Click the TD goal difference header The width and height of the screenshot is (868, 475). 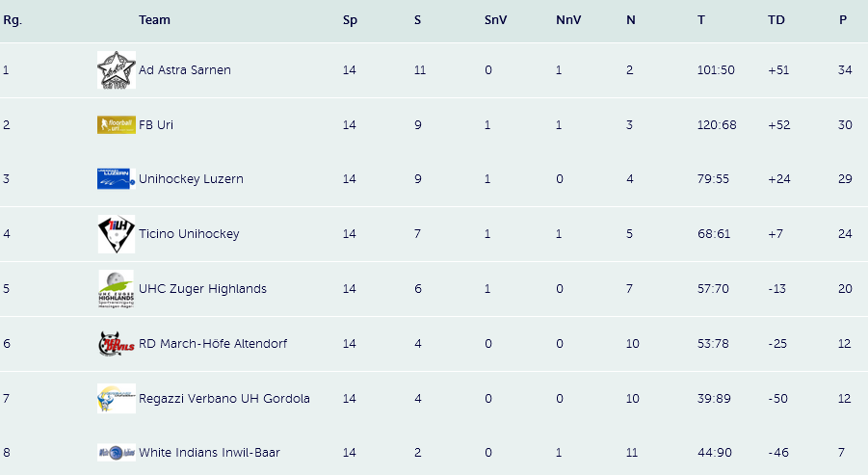pos(776,20)
